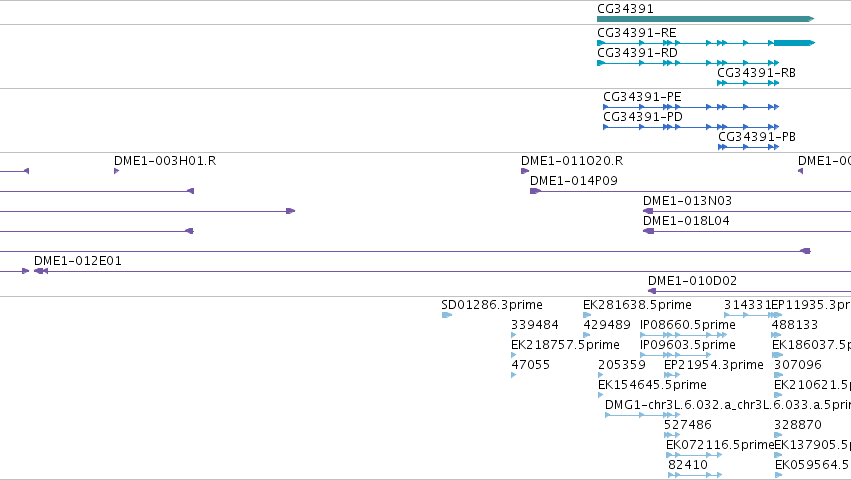The height and width of the screenshot is (480, 851).
Task: Click the DME1-012E01 clone label
Action: (x=78, y=261)
